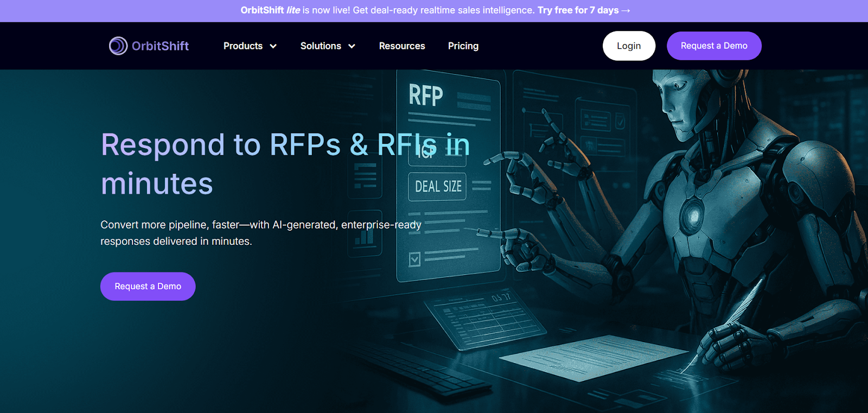Click the OrbitShift lite announcement text

(387, 10)
